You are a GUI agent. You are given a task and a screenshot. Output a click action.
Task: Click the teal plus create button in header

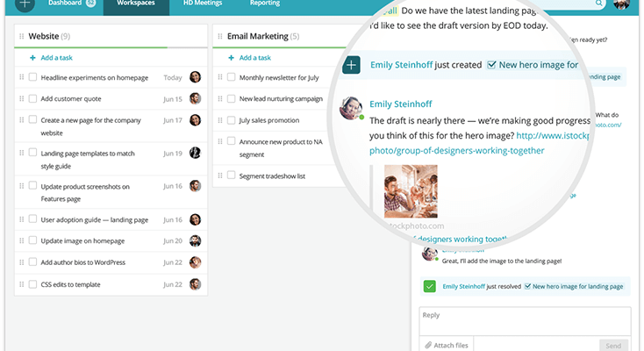click(25, 4)
